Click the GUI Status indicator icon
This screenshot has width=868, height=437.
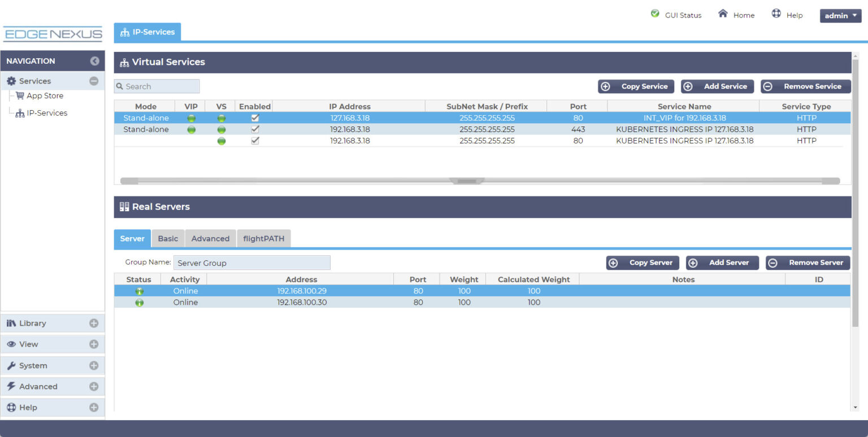[656, 14]
